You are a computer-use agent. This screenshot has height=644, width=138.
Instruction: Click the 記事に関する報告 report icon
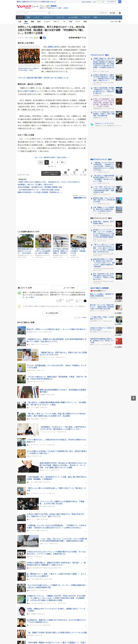(x=18, y=175)
